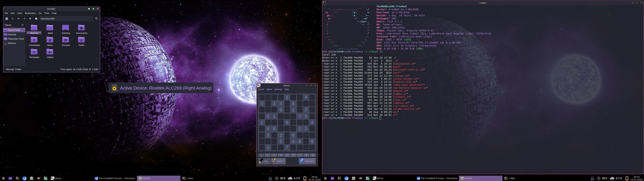Viewport: 644px width, 181px height.
Task: Go forward with the right arrow toolbar icon
Action: (x=24, y=18)
